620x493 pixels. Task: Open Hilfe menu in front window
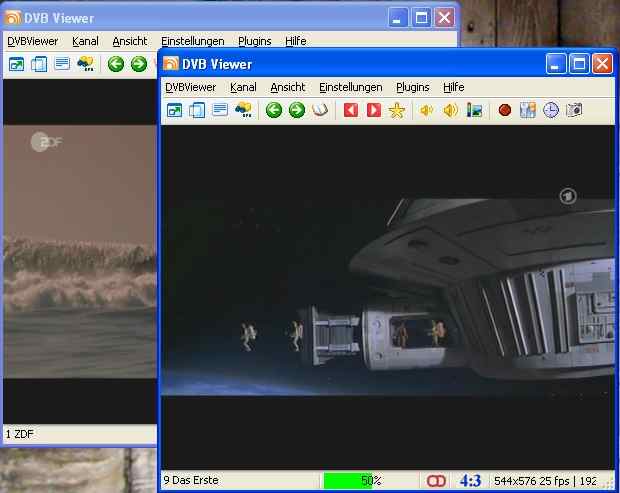pyautogui.click(x=454, y=87)
